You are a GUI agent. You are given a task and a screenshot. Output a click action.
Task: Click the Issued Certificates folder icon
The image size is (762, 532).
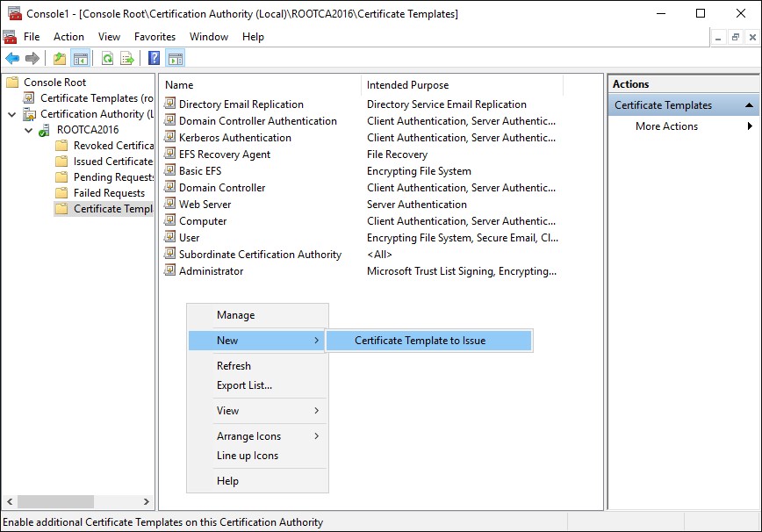tap(61, 162)
